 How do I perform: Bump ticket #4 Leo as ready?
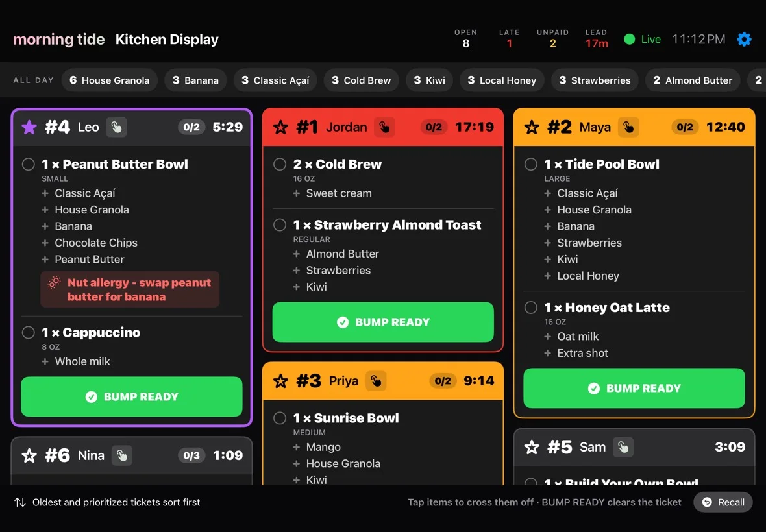click(x=131, y=396)
